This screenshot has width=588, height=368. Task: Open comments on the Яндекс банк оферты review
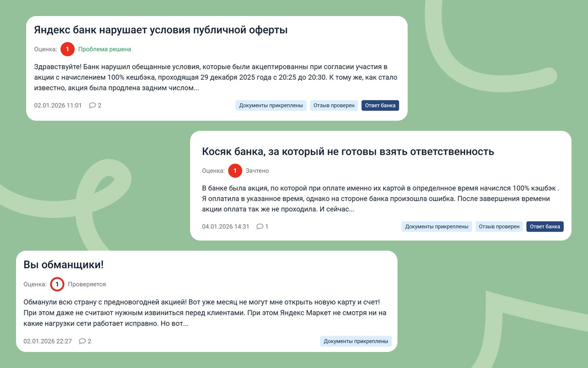95,105
